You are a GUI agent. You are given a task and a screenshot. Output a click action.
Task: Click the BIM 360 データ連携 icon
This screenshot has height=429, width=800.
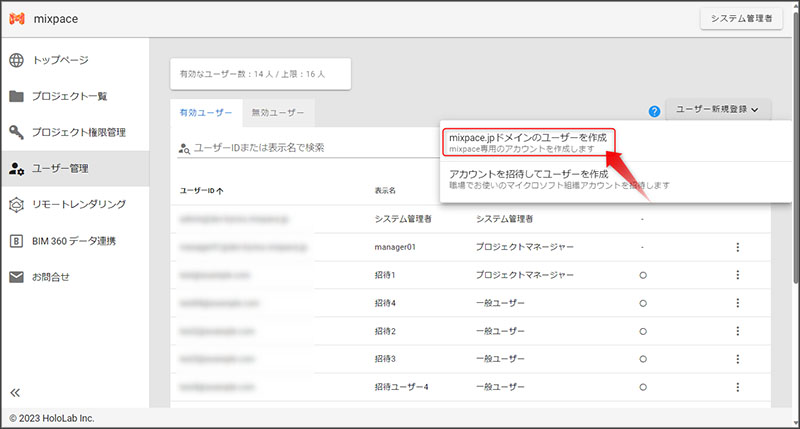click(x=16, y=240)
